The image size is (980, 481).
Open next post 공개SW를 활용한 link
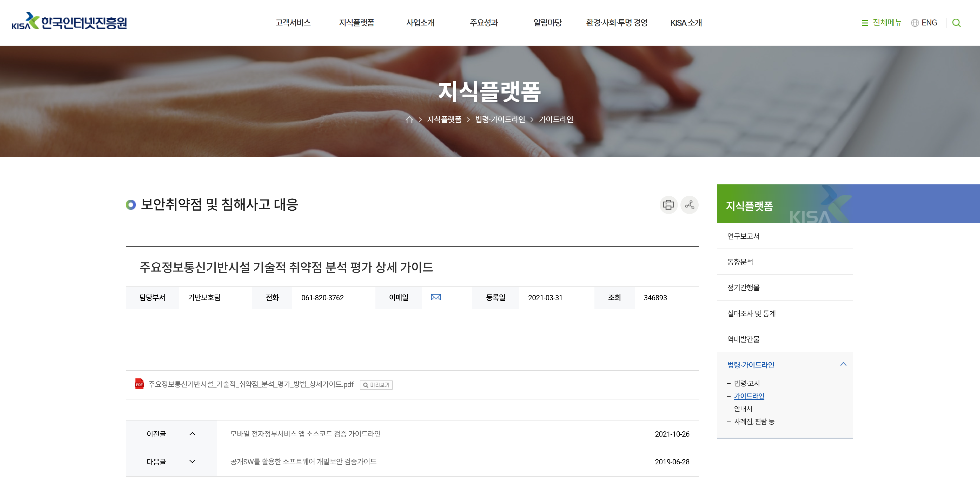click(303, 462)
